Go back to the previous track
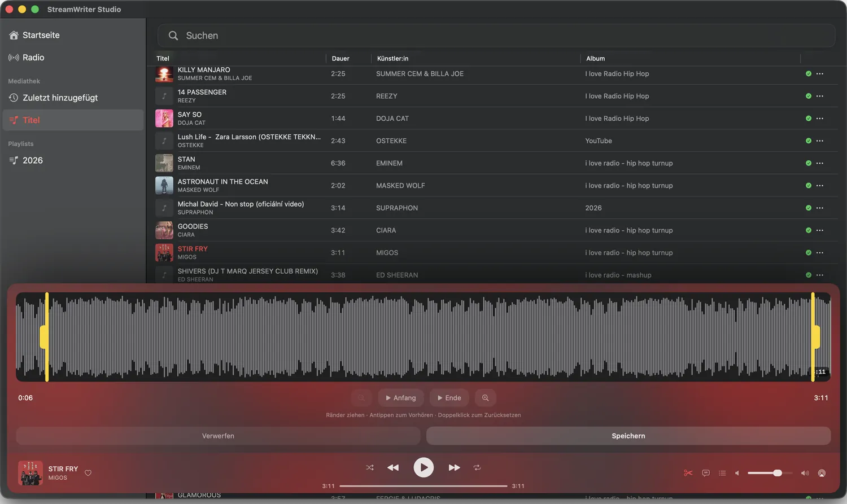 pos(393,467)
